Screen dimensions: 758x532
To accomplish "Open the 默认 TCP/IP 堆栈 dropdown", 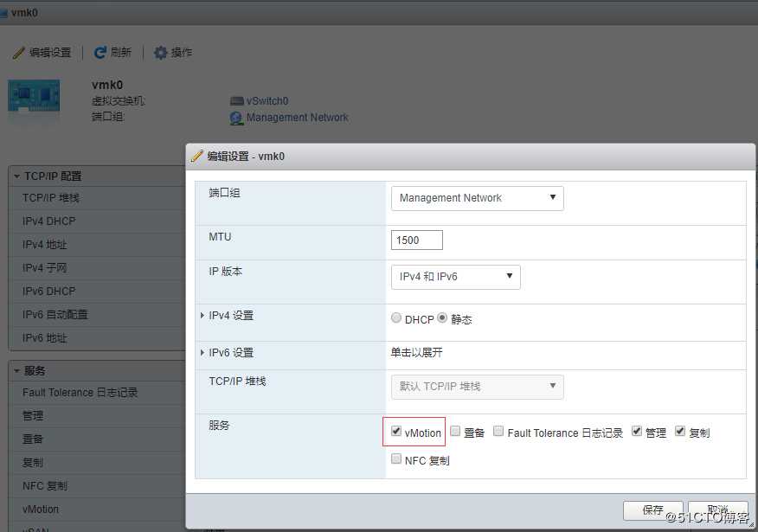I will [x=477, y=387].
